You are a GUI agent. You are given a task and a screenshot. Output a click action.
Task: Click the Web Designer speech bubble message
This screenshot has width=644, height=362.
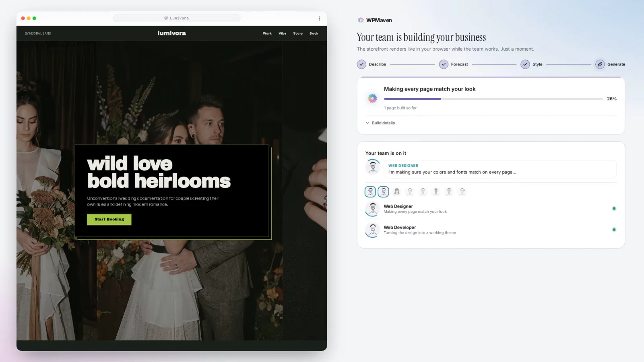tap(500, 169)
